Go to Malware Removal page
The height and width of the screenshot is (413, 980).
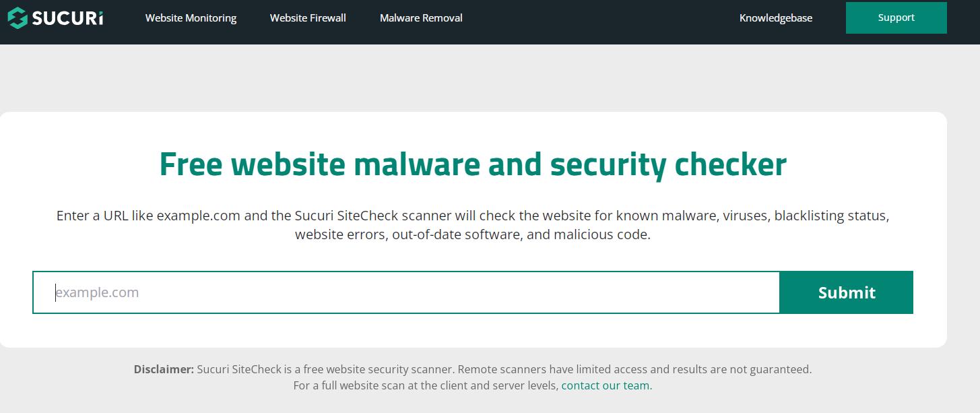click(x=421, y=18)
